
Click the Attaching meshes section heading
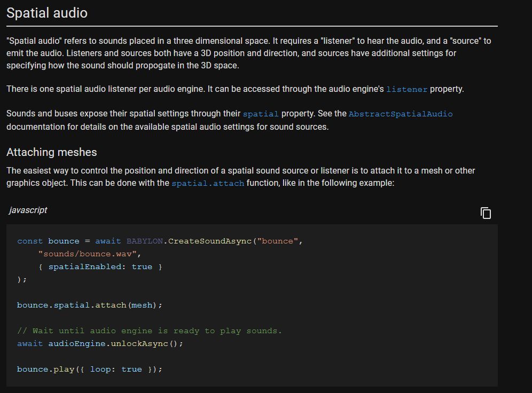(x=51, y=153)
